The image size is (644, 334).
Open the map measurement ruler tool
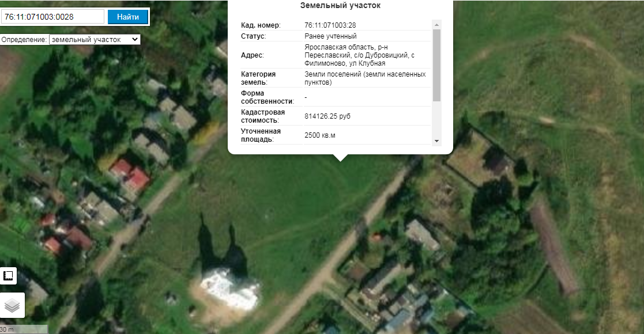(8, 276)
